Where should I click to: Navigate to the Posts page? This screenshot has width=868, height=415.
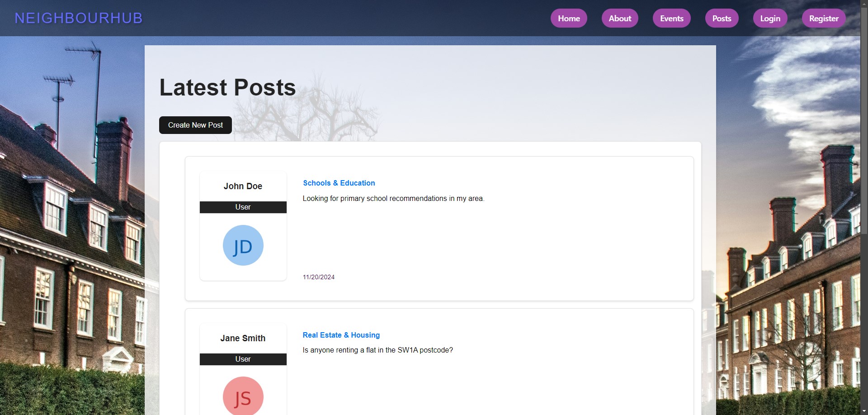tap(722, 19)
